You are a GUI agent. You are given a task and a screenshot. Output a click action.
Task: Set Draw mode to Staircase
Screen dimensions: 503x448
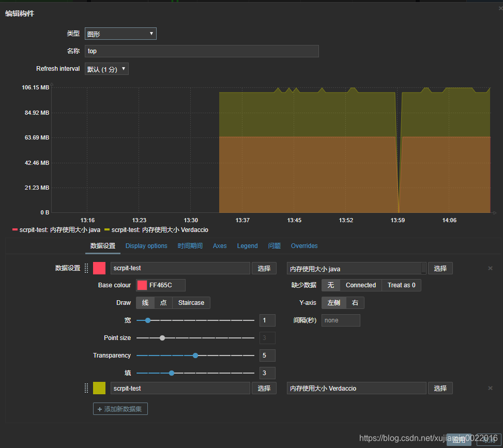[191, 303]
